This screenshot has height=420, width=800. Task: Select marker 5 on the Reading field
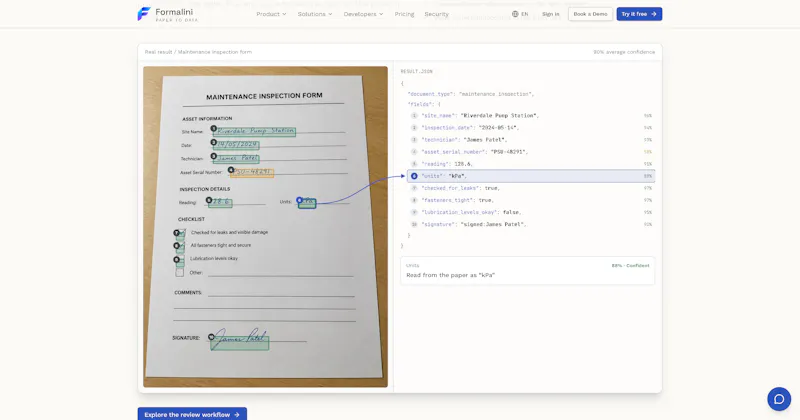209,200
